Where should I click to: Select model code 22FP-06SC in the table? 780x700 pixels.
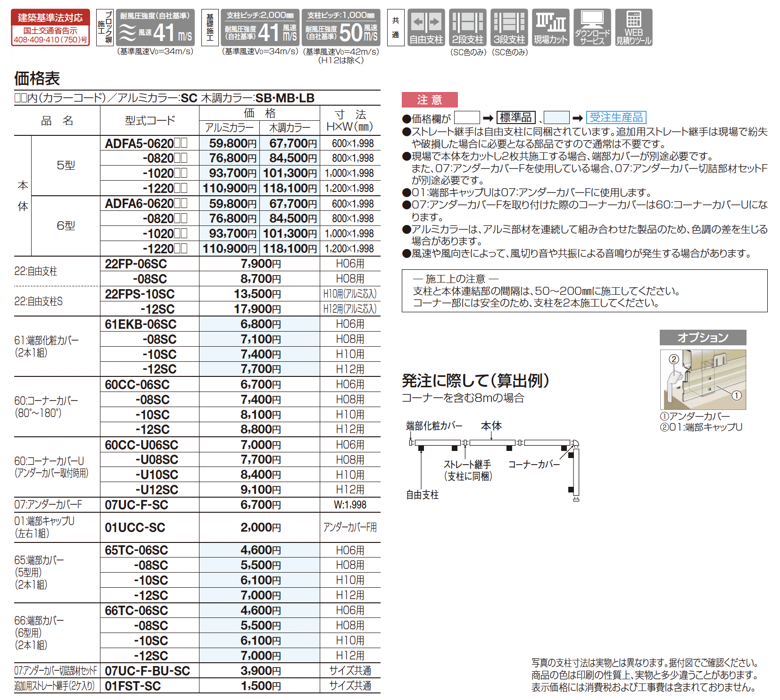tap(136, 264)
